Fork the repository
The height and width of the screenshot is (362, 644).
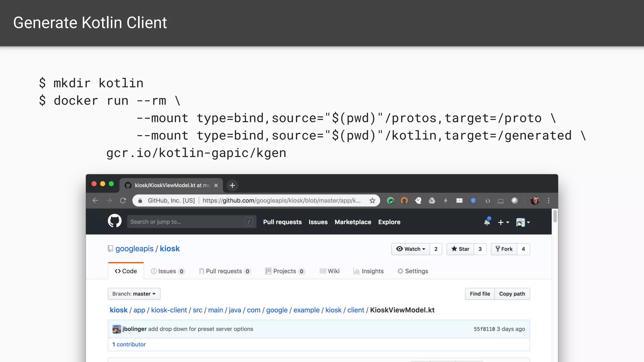(x=504, y=249)
